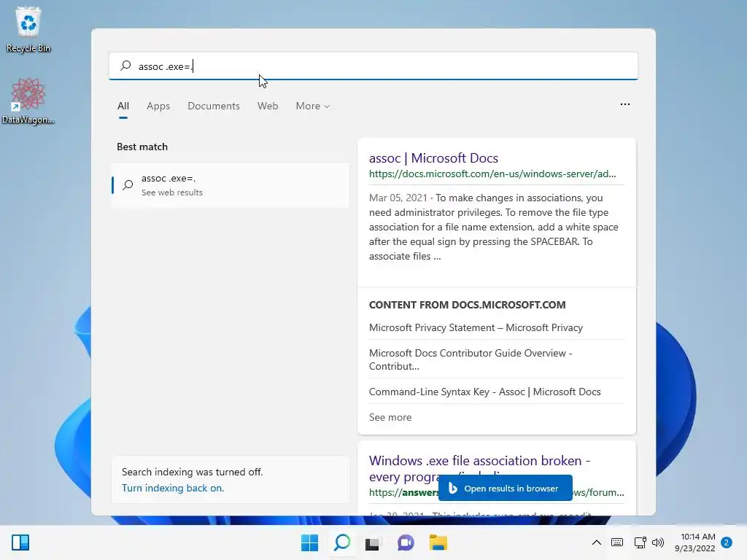
Task: Open File Explorer from the taskbar
Action: tap(438, 542)
